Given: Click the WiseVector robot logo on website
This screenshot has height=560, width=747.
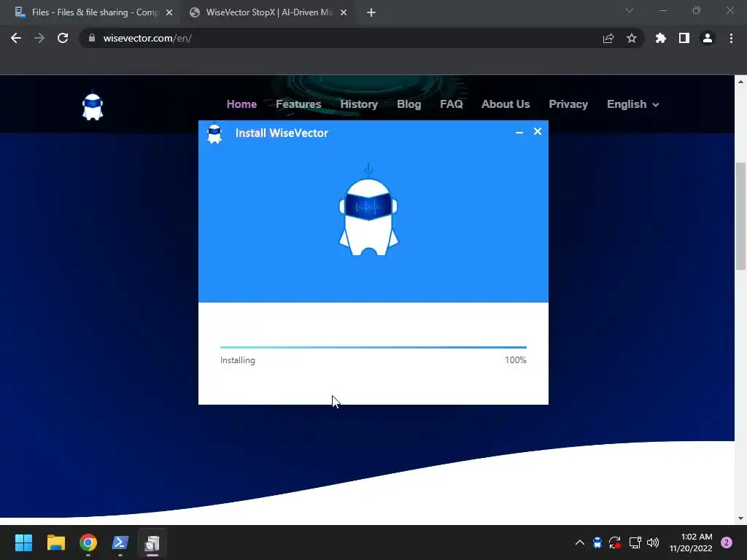Looking at the screenshot, I should 93,106.
